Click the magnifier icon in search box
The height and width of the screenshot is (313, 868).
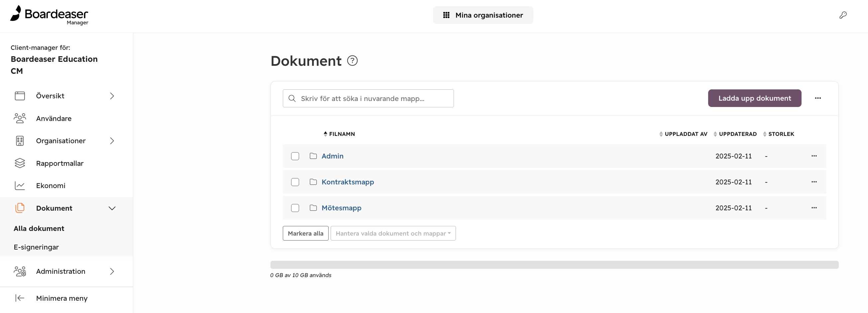click(292, 98)
